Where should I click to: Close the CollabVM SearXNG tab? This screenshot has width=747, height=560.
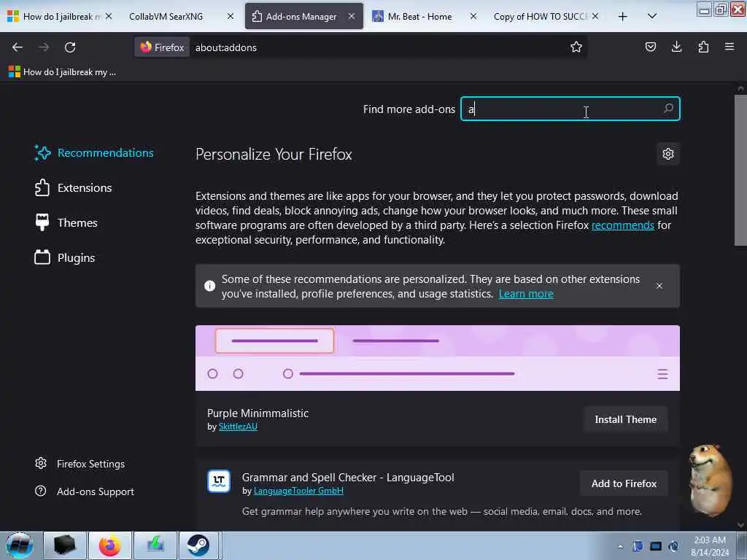coord(230,16)
